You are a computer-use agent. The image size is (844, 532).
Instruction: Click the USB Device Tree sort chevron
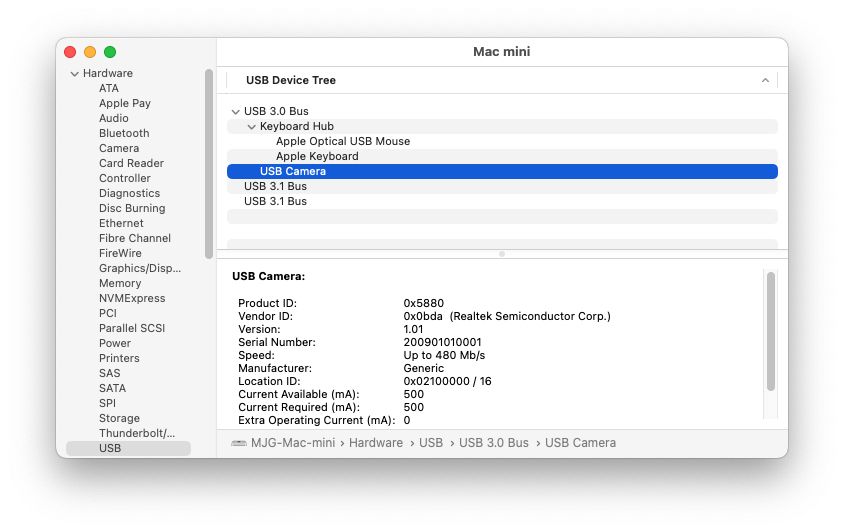[765, 80]
